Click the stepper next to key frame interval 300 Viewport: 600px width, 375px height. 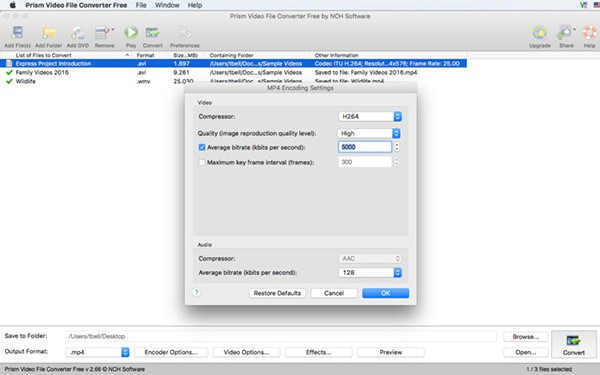[396, 162]
